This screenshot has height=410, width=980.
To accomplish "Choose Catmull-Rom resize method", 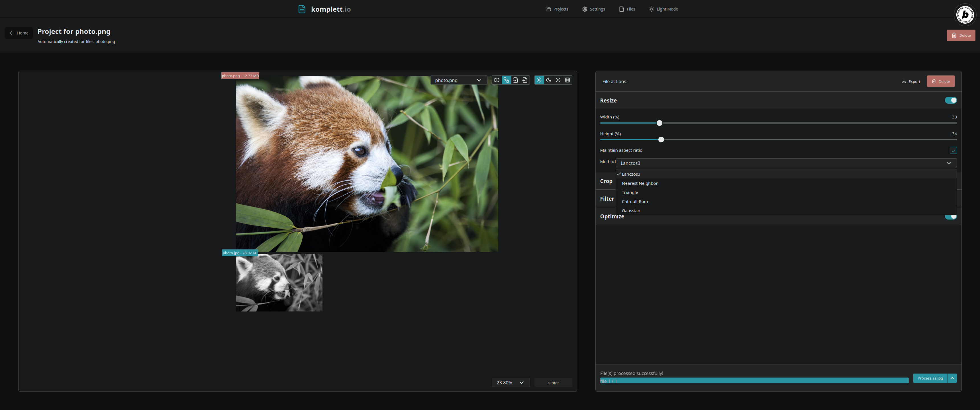I will [x=634, y=202].
